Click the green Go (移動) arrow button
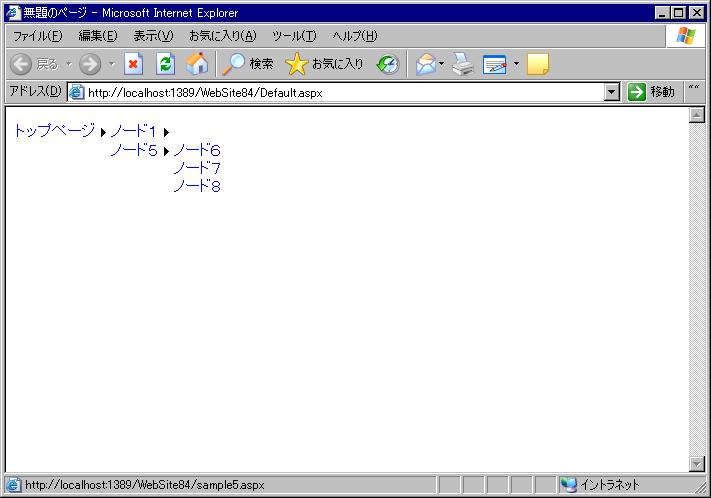 coord(651,92)
